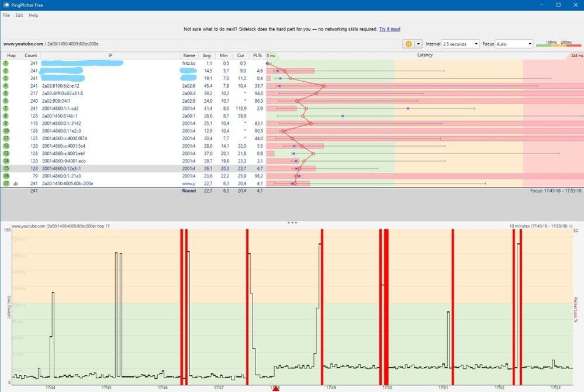Select the hop 3 green circle icon
This screenshot has width=584, height=392.
(x=6, y=78)
